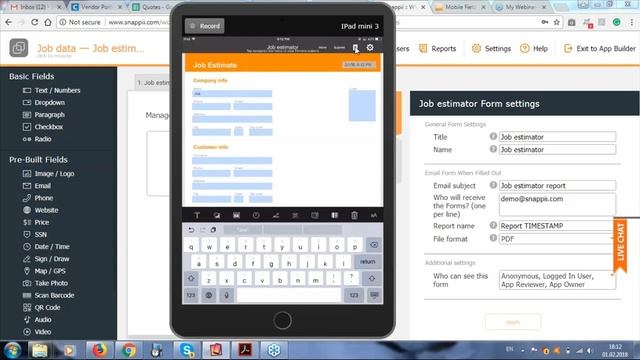
Task: Tap the return key on iPad keyboard
Action: pos(367,262)
